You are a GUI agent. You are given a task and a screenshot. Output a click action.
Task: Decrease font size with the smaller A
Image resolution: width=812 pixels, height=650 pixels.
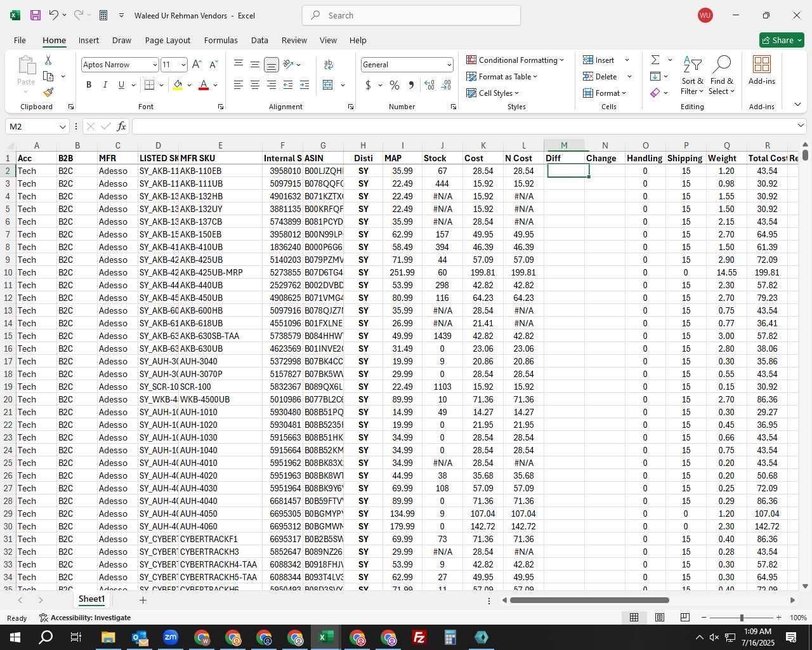click(213, 64)
